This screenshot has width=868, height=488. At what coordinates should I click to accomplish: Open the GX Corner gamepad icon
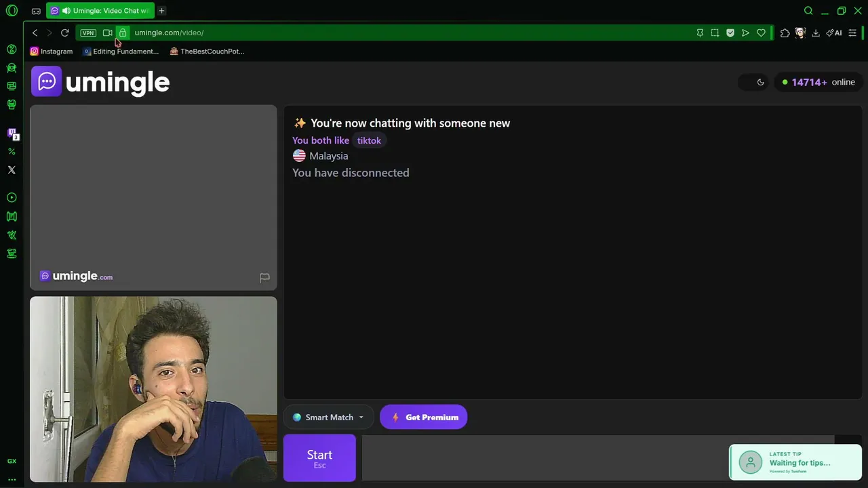pos(36,11)
